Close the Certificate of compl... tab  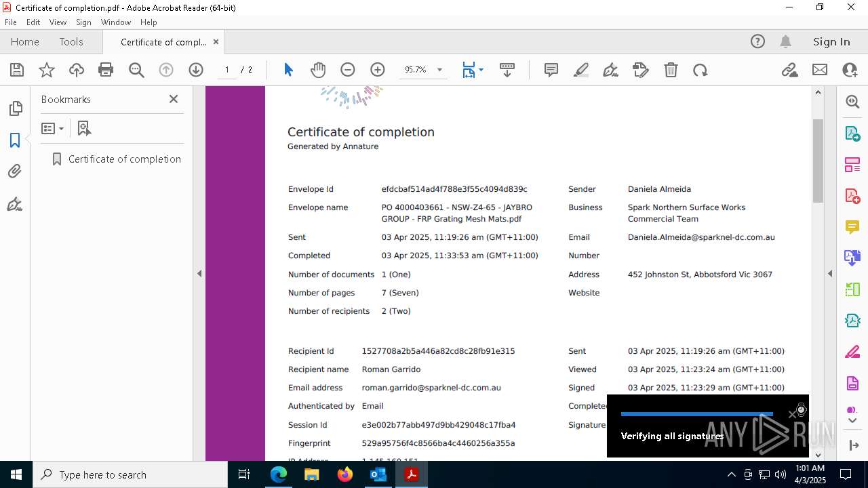[x=216, y=42]
